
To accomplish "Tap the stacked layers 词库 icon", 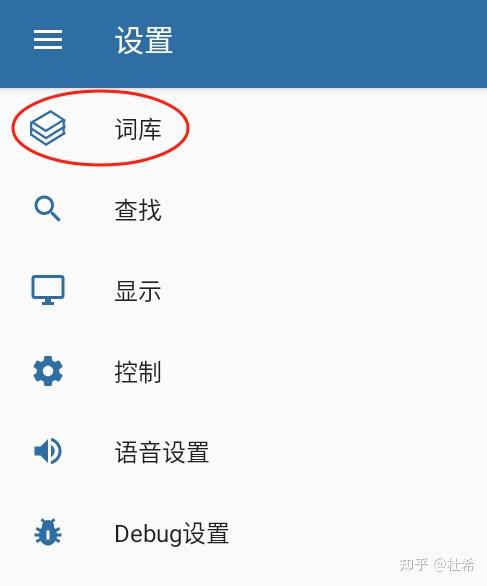I will pyautogui.click(x=48, y=128).
